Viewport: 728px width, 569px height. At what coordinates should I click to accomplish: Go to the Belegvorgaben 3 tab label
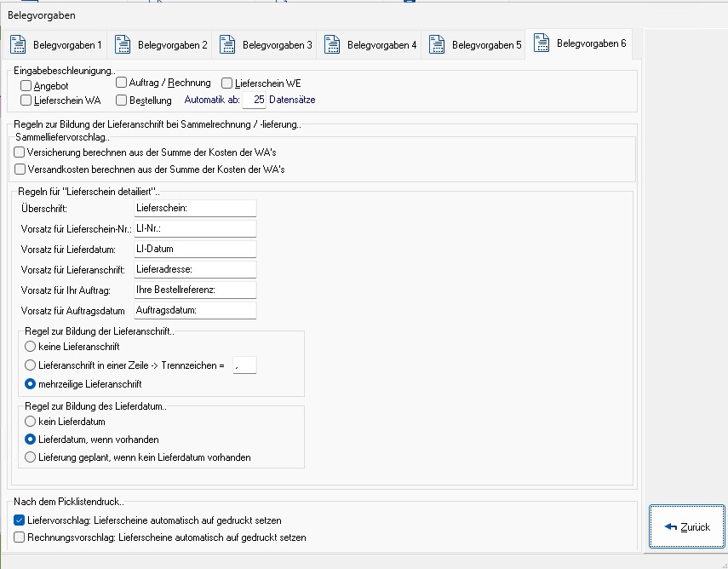[278, 45]
